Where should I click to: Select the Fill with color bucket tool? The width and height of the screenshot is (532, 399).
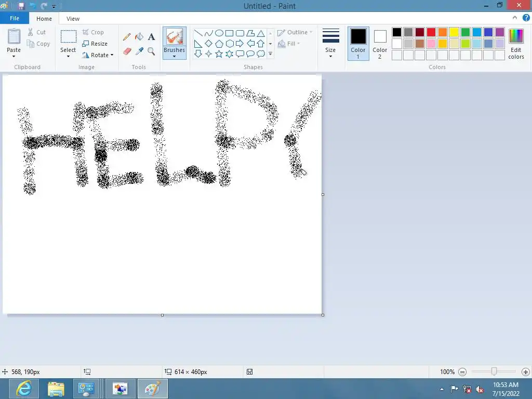139,37
